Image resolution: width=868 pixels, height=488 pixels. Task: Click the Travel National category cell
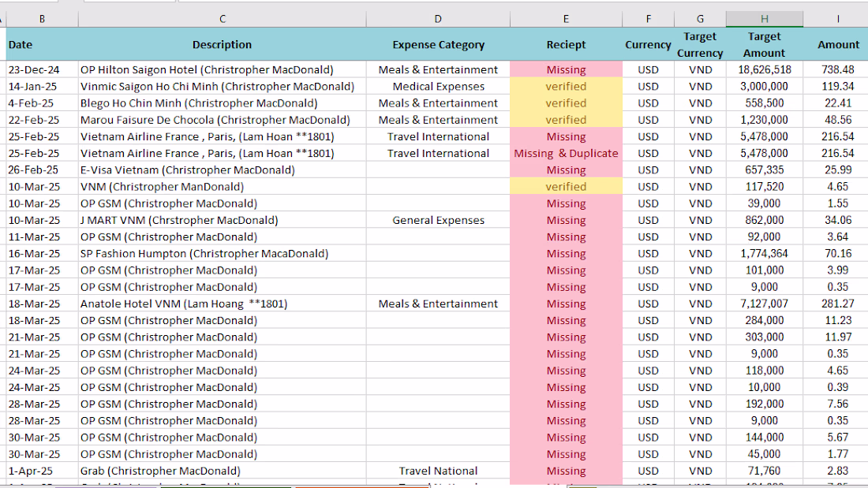click(x=438, y=471)
